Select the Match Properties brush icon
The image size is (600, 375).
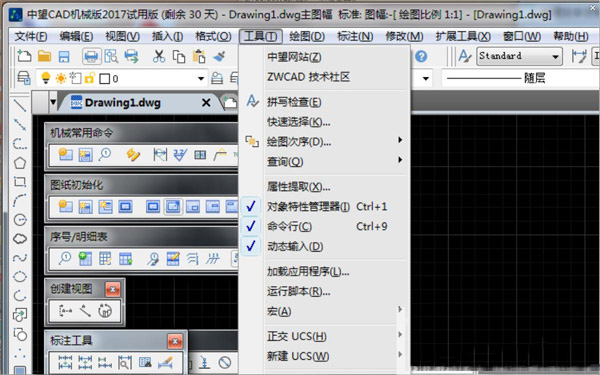219,56
